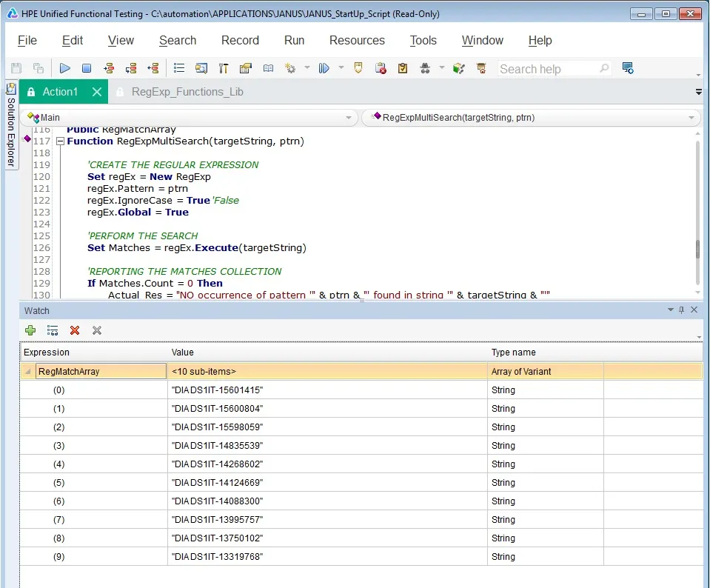Image resolution: width=710 pixels, height=588 pixels.
Task: Open the Main class dropdown
Action: [x=349, y=118]
